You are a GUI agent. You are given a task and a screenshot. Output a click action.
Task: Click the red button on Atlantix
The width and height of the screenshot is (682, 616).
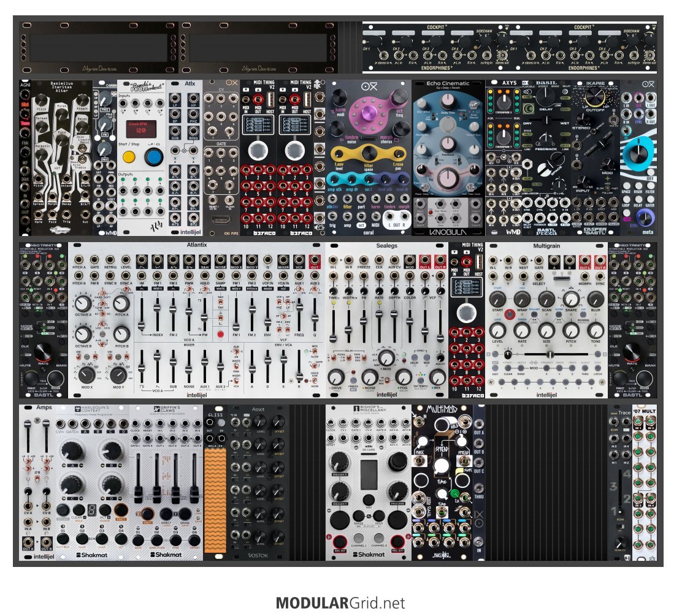221,334
